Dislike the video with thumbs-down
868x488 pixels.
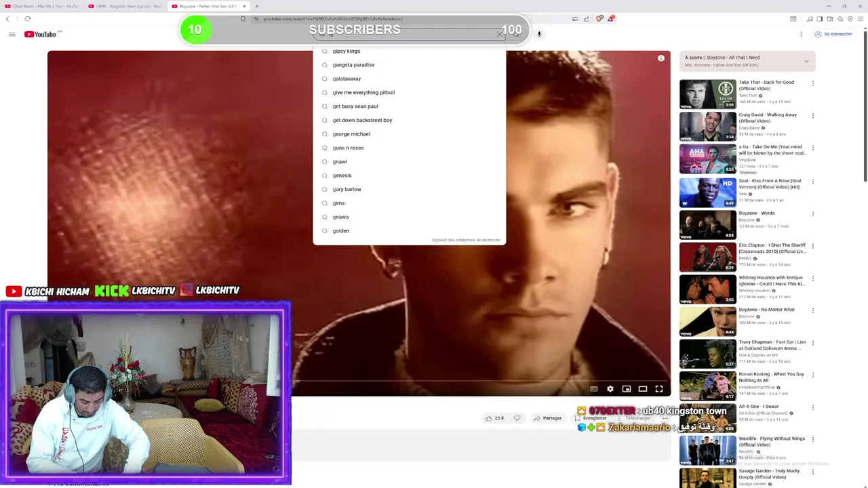click(517, 418)
